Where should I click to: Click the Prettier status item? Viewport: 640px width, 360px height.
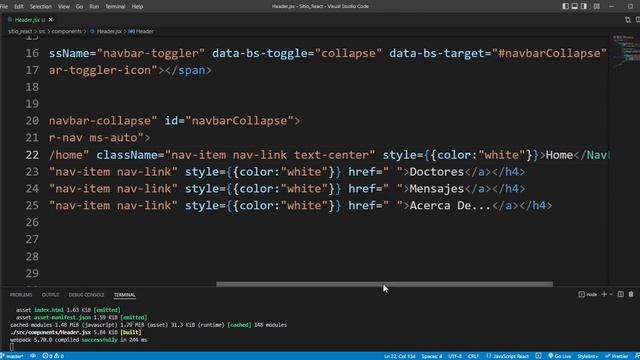(x=617, y=356)
